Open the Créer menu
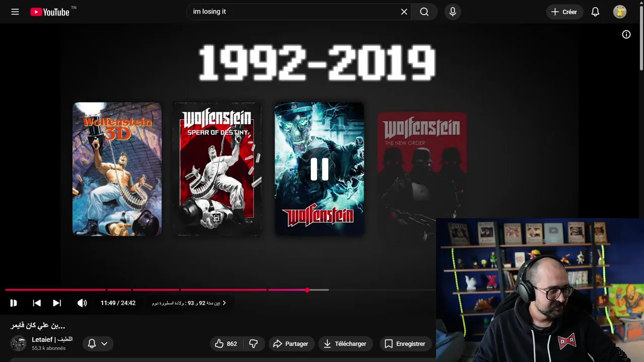 pyautogui.click(x=565, y=12)
